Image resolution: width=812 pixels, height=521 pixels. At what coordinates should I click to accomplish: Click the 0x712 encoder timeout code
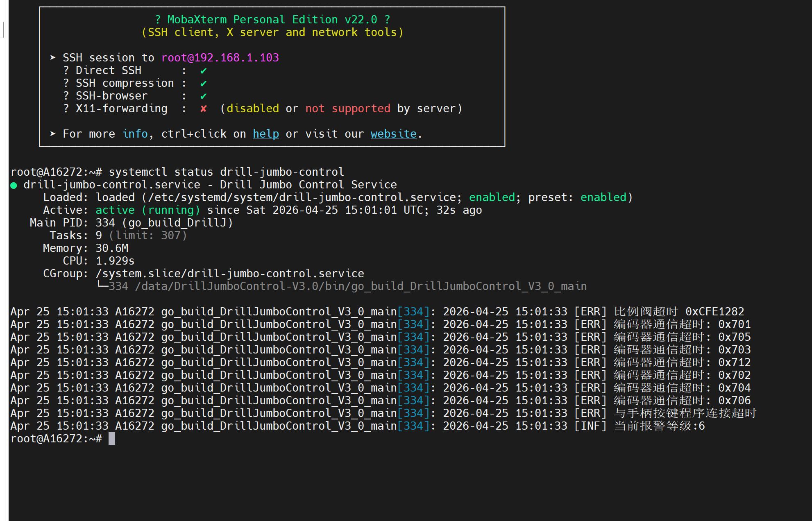click(734, 362)
